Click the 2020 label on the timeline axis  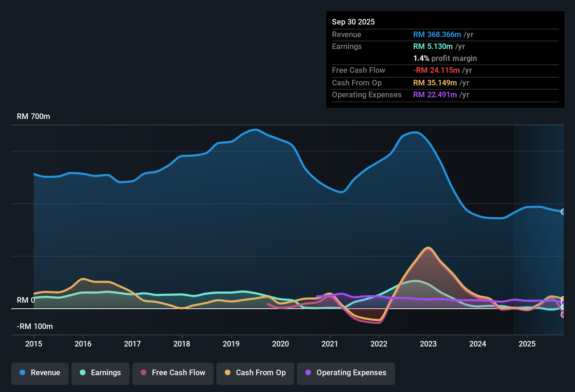pos(280,344)
